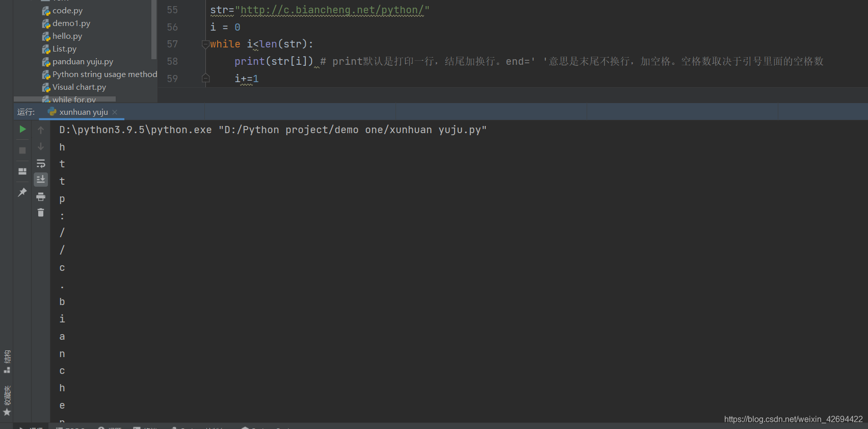This screenshot has width=868, height=429.
Task: Click line number 56 in the gutter
Action: 172,27
